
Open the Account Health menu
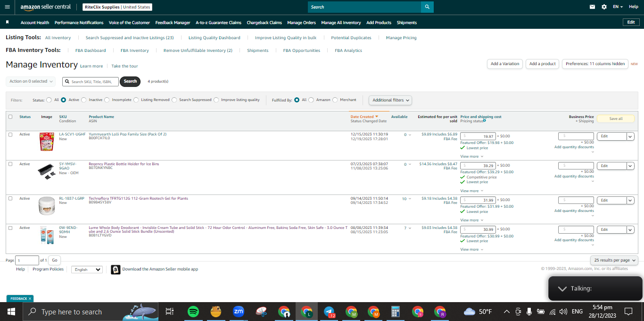coord(35,23)
